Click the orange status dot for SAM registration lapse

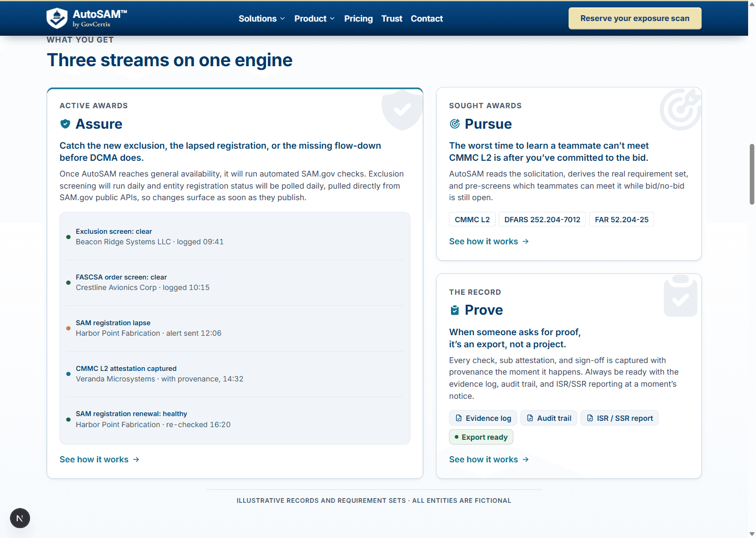click(68, 328)
